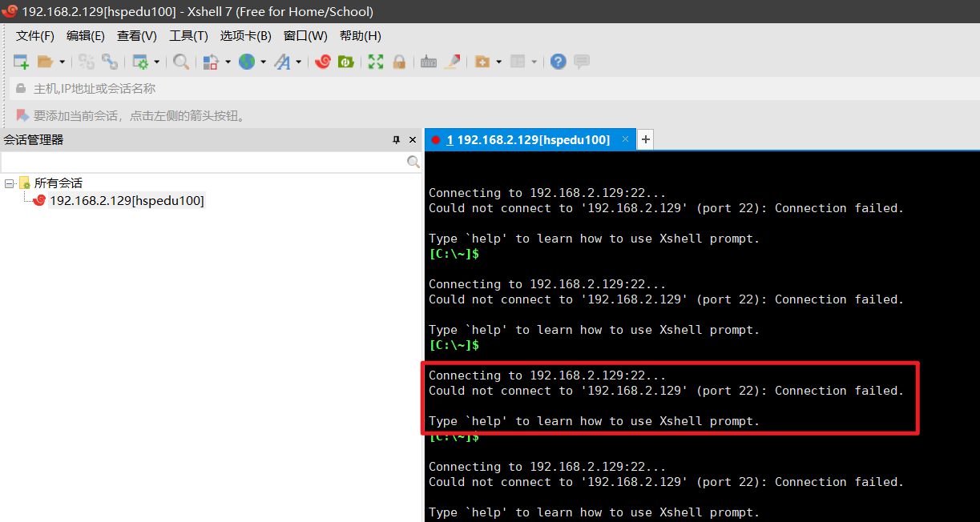Click the second [C:\~]$ prompt line
The width and height of the screenshot is (980, 522).
[x=454, y=345]
